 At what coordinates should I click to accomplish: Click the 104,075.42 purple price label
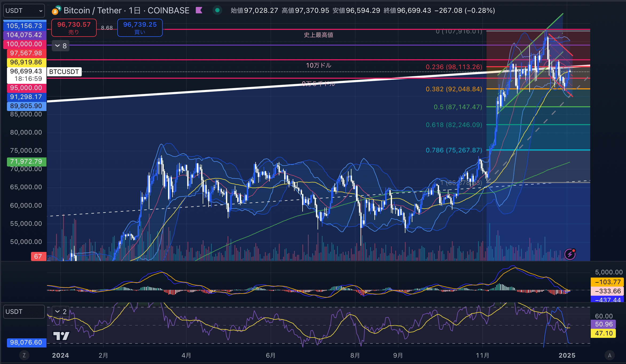24,35
